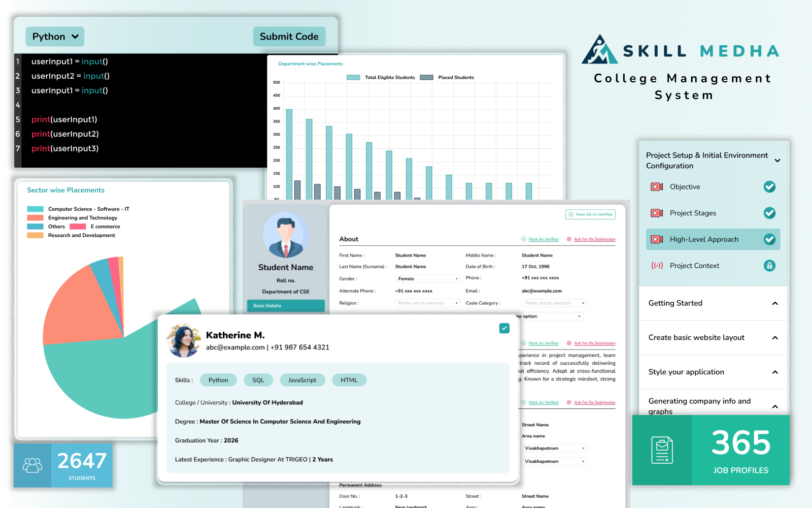
Task: Click the video icon beside High-Level Approach
Action: point(657,239)
